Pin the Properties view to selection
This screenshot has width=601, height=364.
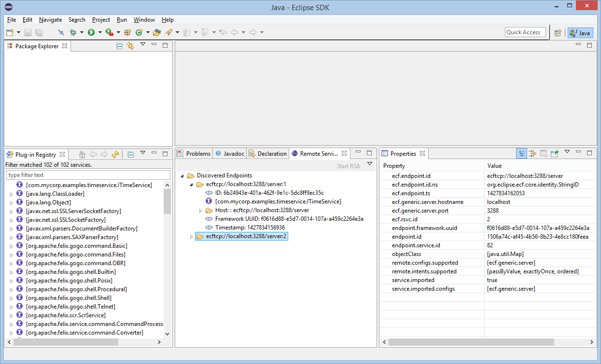pos(555,153)
